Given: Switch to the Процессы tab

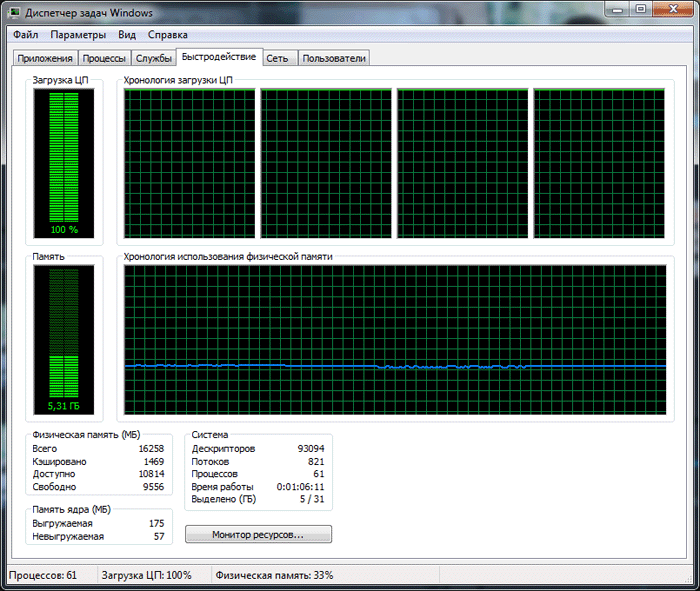Looking at the screenshot, I should [104, 58].
